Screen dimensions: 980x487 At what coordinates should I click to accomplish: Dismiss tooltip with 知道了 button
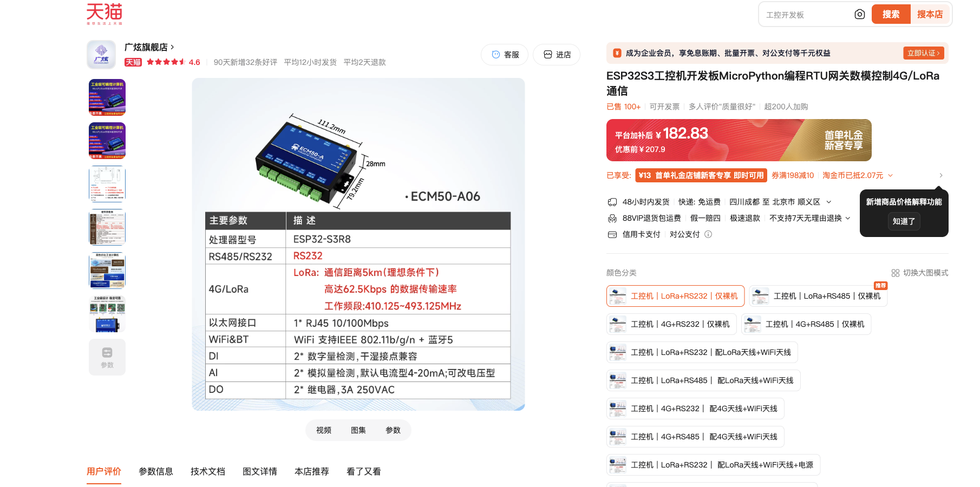(904, 221)
